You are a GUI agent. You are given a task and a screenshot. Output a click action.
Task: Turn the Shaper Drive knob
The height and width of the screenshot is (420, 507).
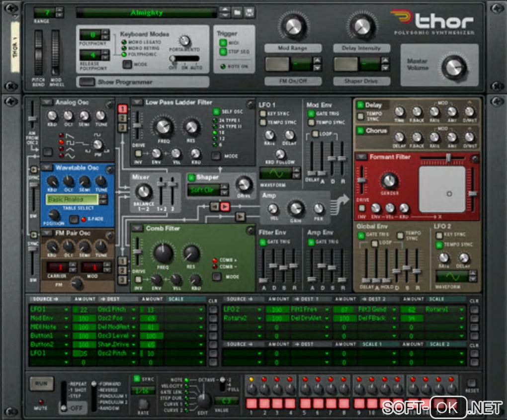(244, 184)
